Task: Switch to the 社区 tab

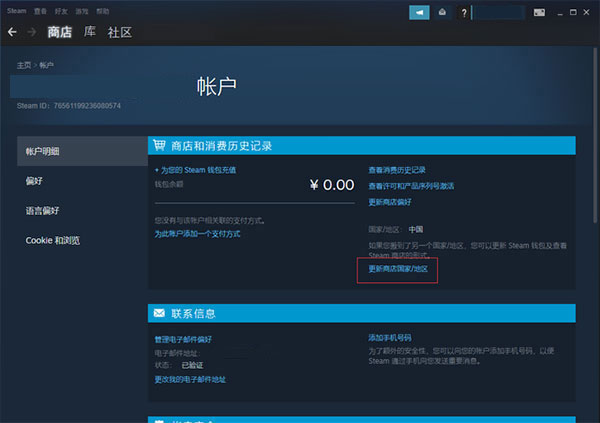Action: pos(120,33)
